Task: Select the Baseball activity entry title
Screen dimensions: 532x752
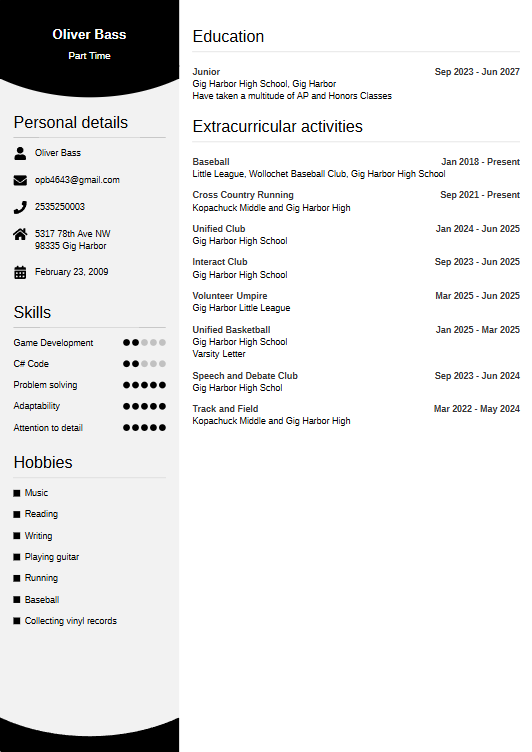Action: point(211,162)
